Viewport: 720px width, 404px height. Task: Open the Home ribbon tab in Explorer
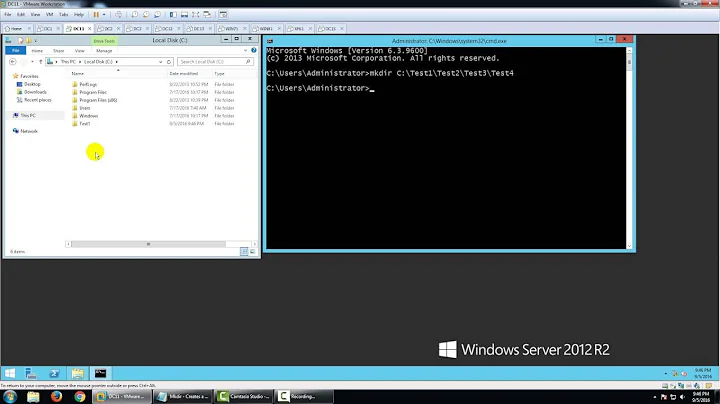[x=37, y=50]
